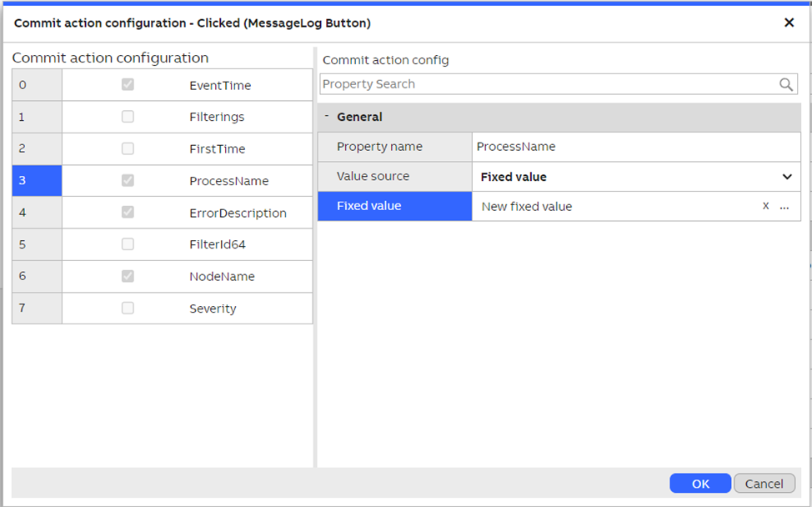
Task: Enable the Filterings checkbox
Action: [x=128, y=117]
